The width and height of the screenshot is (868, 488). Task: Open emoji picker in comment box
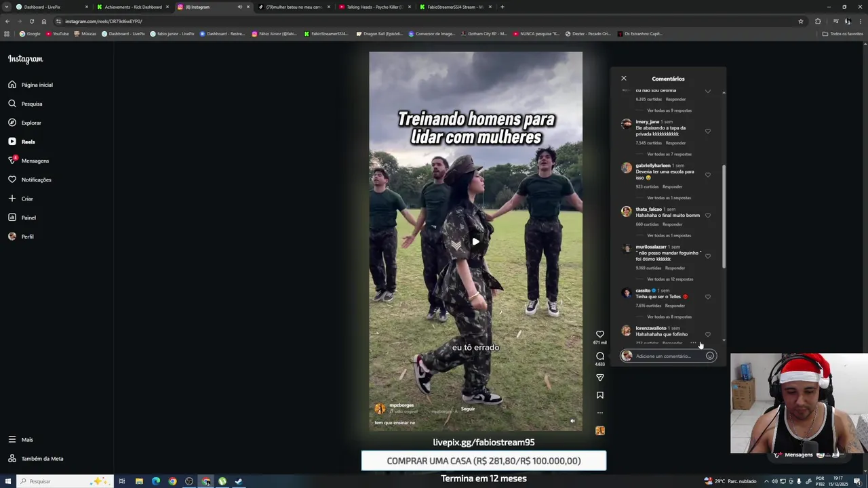pos(709,356)
